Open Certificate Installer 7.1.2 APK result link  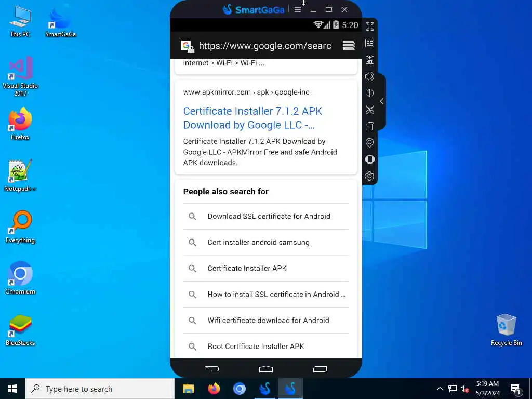252,118
